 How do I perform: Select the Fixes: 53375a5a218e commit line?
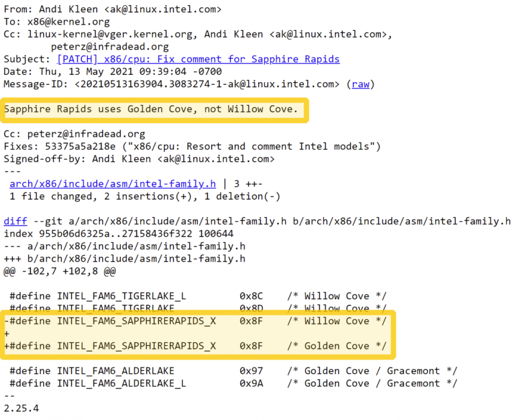tap(192, 146)
